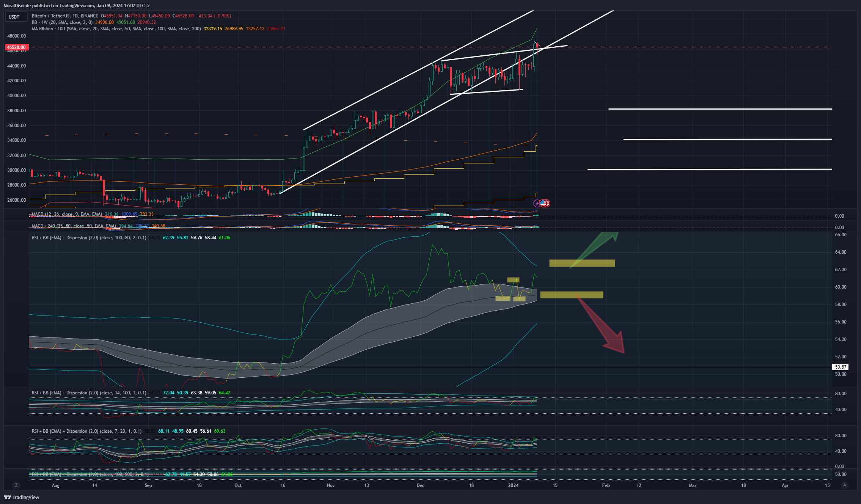This screenshot has width=861, height=504.
Task: Select the RSI + BB legend with 100, 80 settings
Action: tap(89, 238)
